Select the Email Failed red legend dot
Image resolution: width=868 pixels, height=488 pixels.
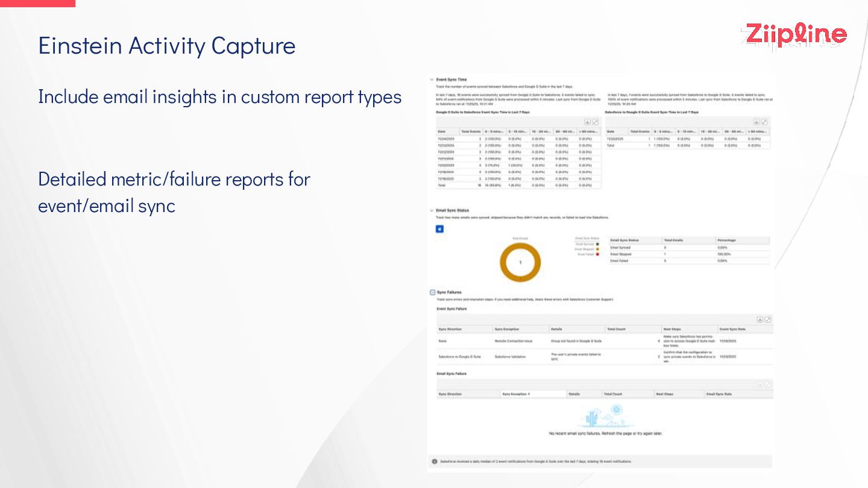[x=597, y=254]
